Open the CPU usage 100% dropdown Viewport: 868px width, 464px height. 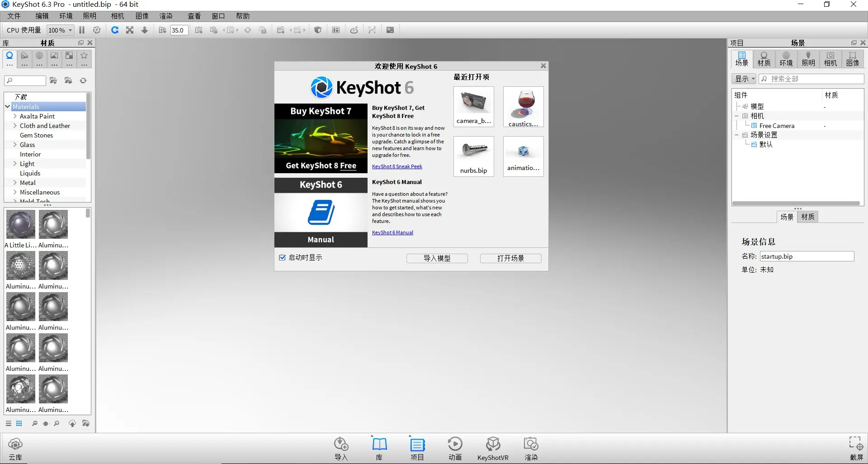click(60, 30)
